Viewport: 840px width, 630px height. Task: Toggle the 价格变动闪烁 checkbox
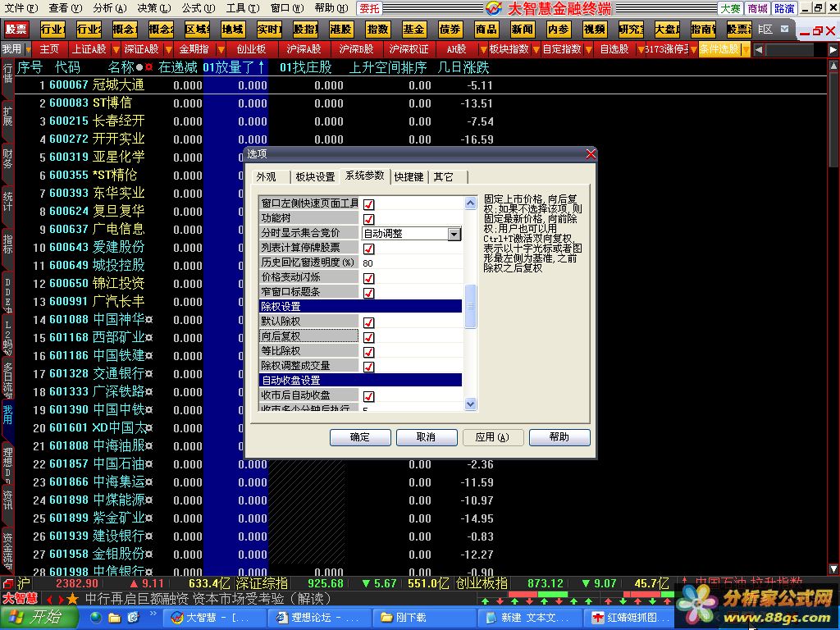[x=368, y=277]
